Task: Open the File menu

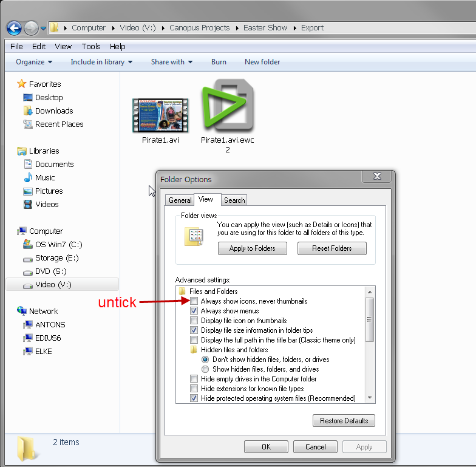Action: pos(16,46)
